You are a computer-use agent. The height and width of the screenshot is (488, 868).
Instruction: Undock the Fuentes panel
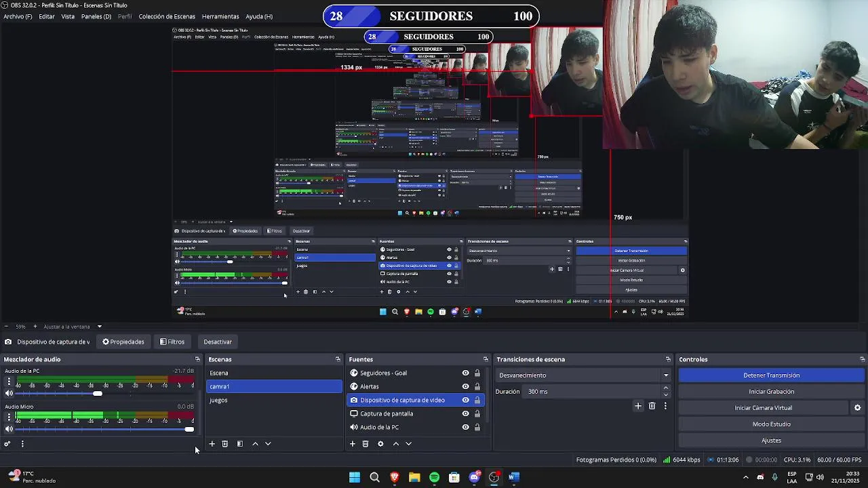(486, 359)
